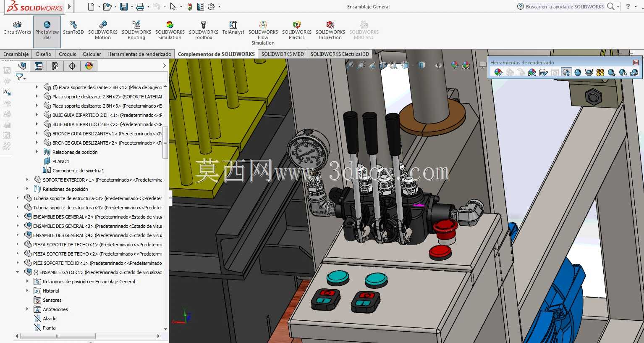Select the Herramientas de renderizado tab
Image resolution: width=644 pixels, height=343 pixels.
[139, 54]
